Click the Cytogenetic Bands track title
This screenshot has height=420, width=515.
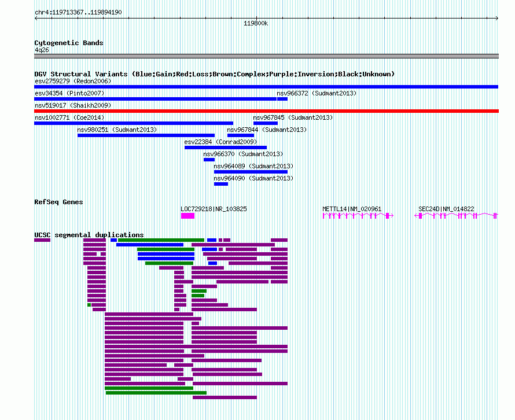click(x=69, y=43)
